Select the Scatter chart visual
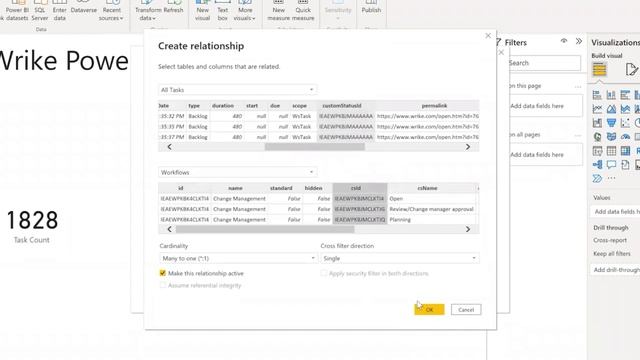The height and width of the screenshot is (360, 640). pos(625,123)
